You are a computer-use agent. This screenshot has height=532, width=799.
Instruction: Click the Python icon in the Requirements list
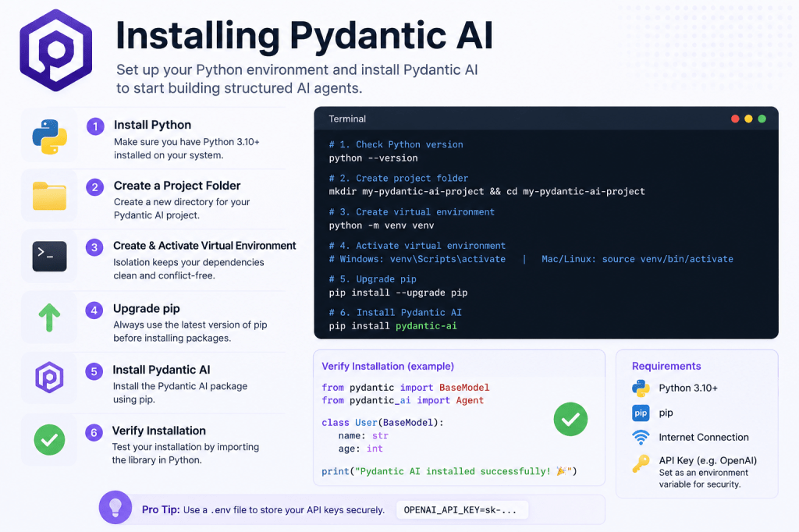point(641,388)
